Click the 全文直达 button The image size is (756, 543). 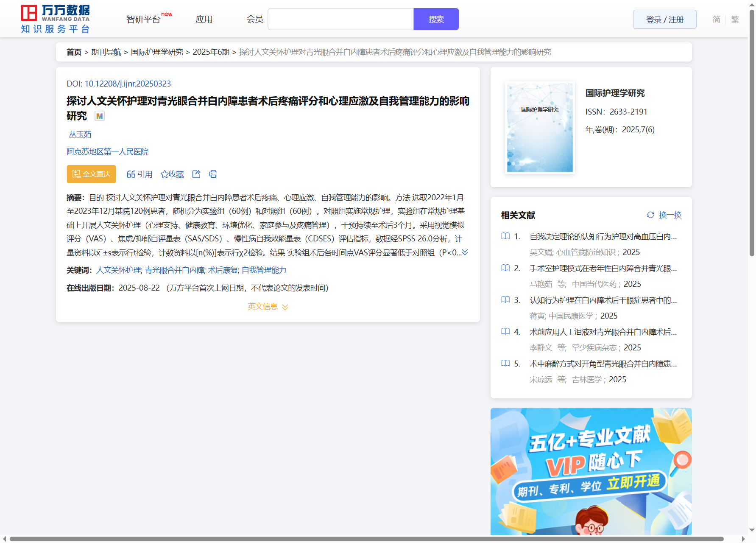point(91,174)
